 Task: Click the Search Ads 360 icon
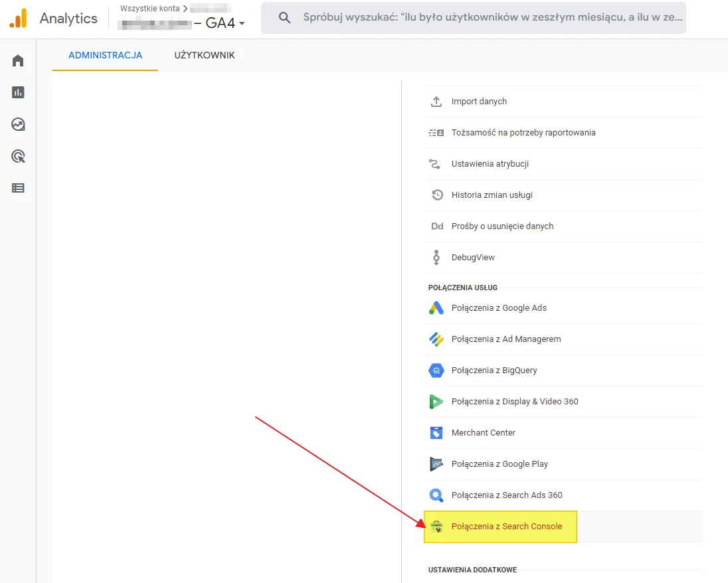point(436,495)
